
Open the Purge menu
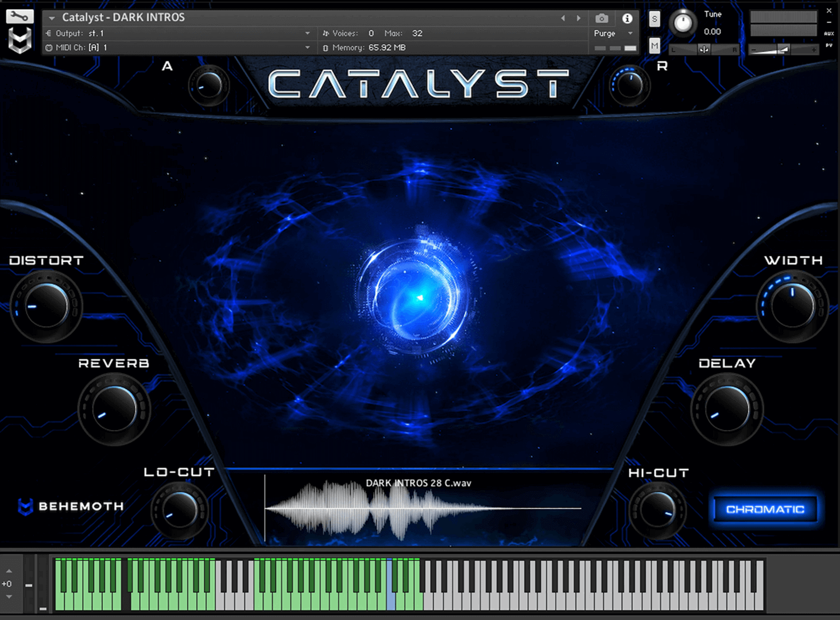(613, 33)
